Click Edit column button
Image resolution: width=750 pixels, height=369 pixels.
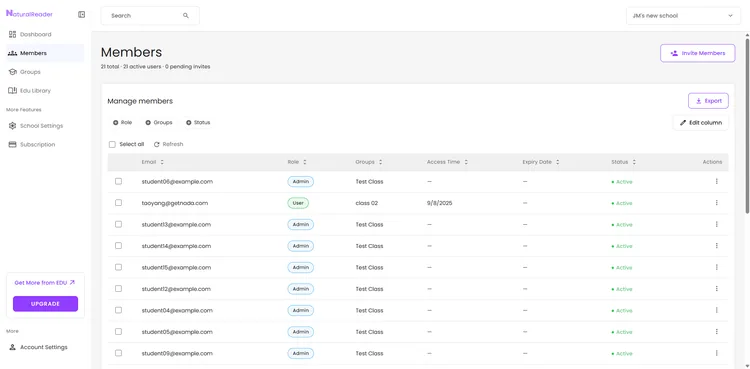(x=701, y=123)
